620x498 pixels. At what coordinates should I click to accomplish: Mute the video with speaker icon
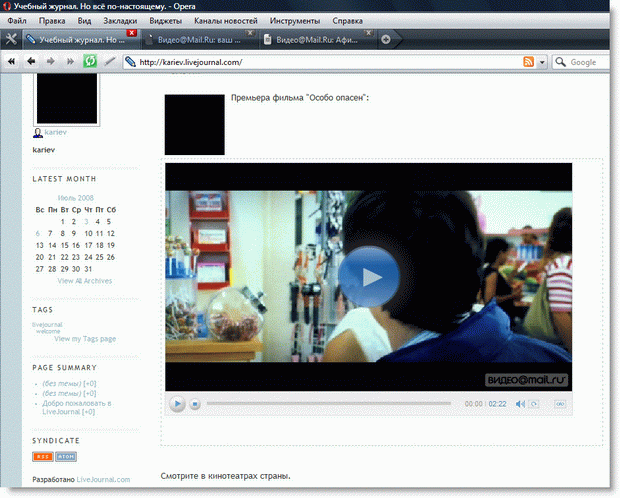point(520,404)
